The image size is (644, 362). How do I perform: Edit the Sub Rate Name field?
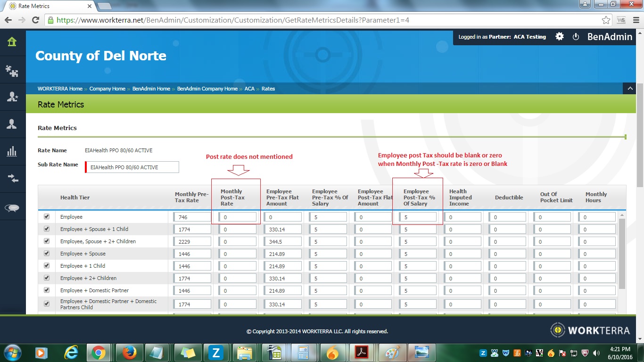pyautogui.click(x=132, y=167)
